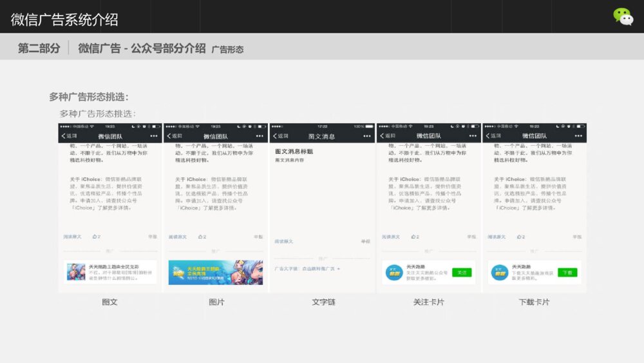
Task: Tap the thumbs-up like icon in the 图文 phone
Action: coord(95,237)
